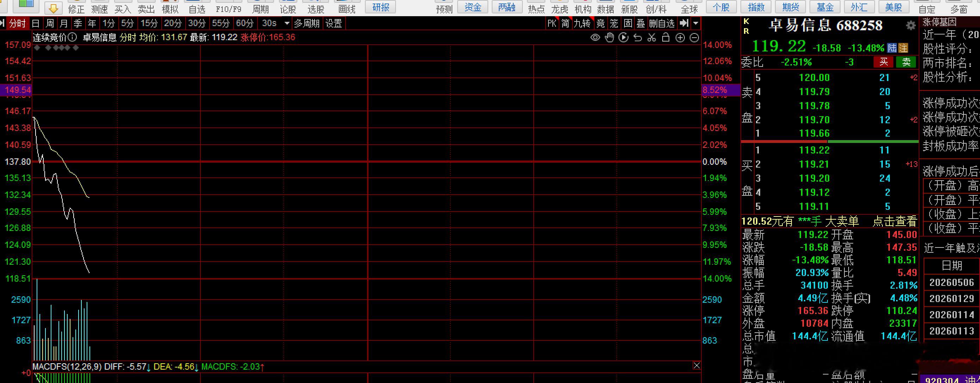The image size is (980, 383).
Task: Toggle the 固 fixed button
Action: [628, 24]
